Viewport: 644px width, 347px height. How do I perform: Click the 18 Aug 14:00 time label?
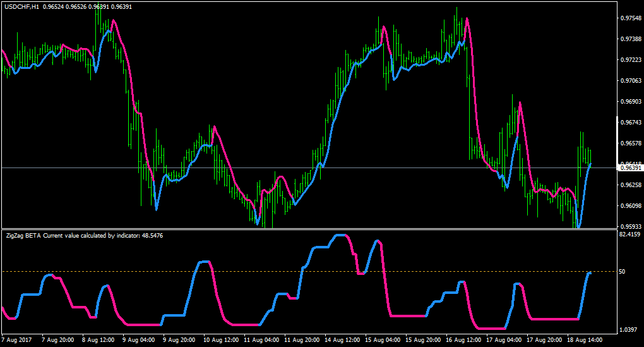pyautogui.click(x=585, y=340)
